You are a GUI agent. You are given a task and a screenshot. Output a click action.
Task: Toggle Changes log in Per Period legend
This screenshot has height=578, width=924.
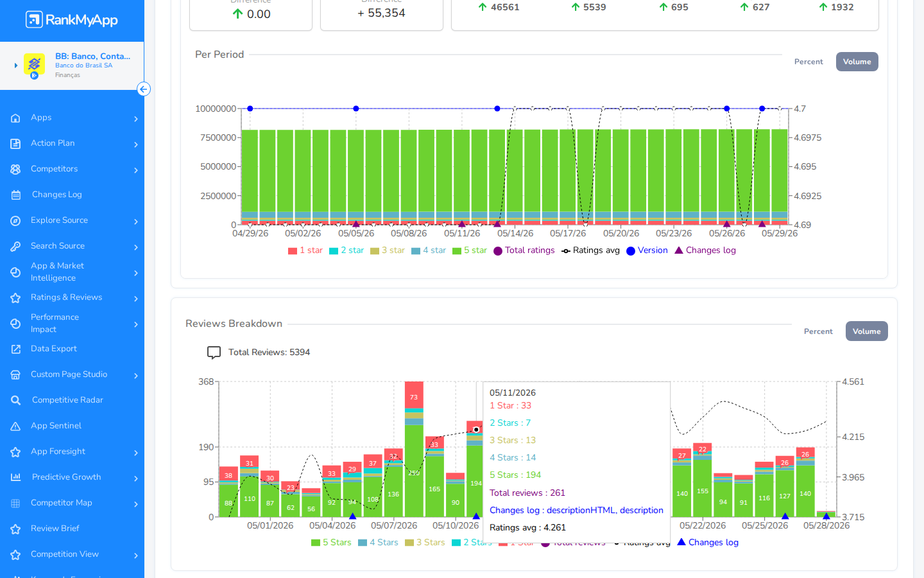click(x=705, y=250)
